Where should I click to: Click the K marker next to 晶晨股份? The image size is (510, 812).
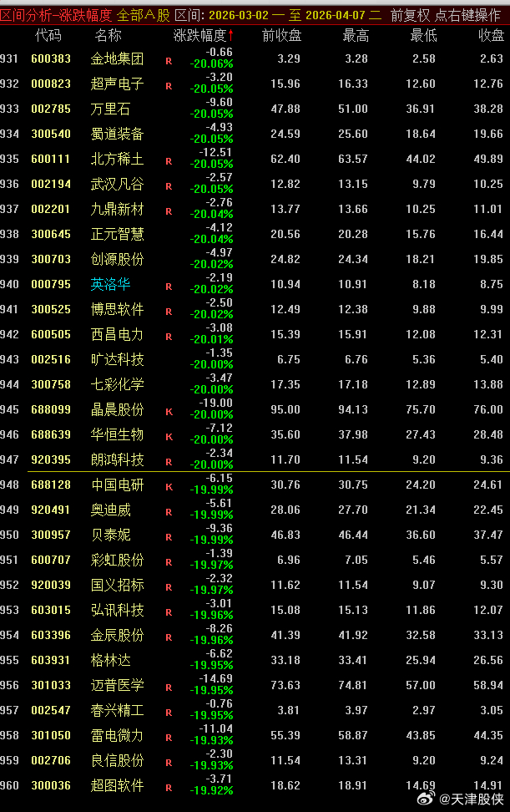point(169,412)
